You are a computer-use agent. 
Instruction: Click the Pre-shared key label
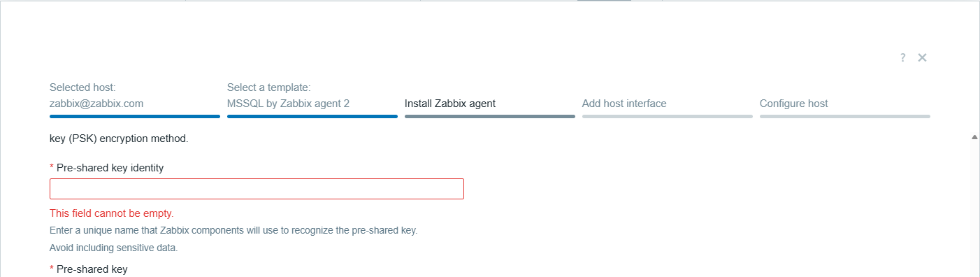click(92, 269)
